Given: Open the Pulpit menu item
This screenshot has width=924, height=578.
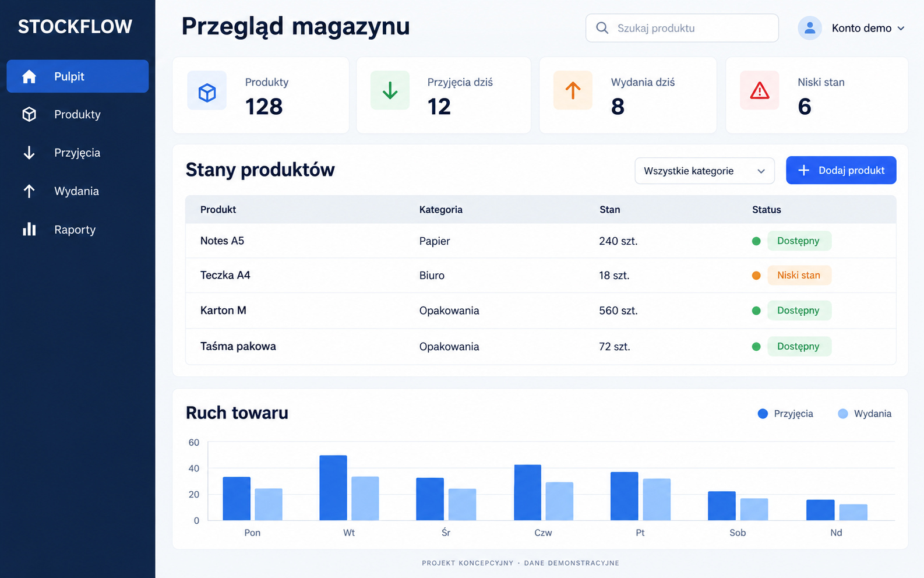Looking at the screenshot, I should 77,76.
